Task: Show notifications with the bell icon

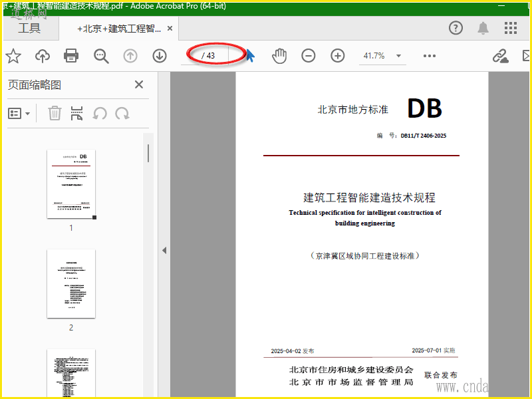Action: coord(483,28)
